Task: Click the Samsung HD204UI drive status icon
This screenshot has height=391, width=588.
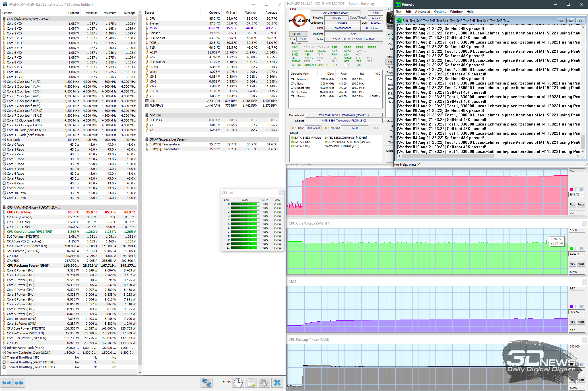Action: (292, 146)
